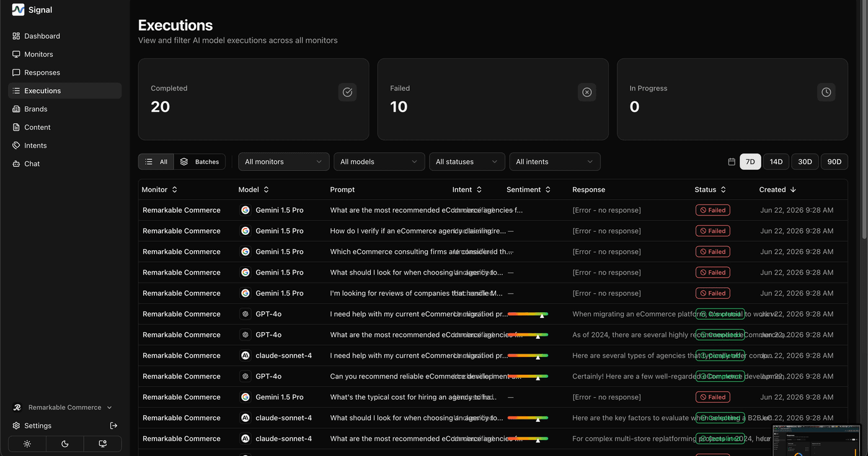Go to Monitors page
This screenshot has height=456, width=868.
pos(64,55)
